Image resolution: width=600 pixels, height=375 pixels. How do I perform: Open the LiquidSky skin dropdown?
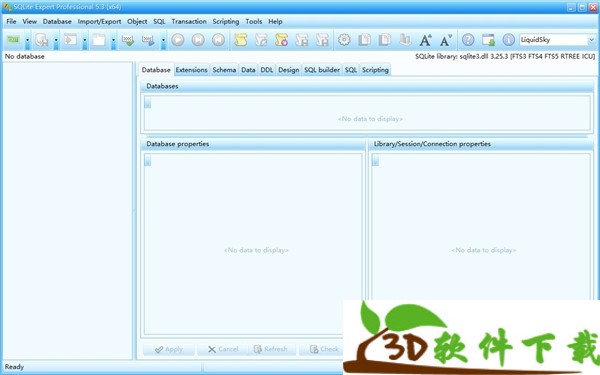pos(591,40)
